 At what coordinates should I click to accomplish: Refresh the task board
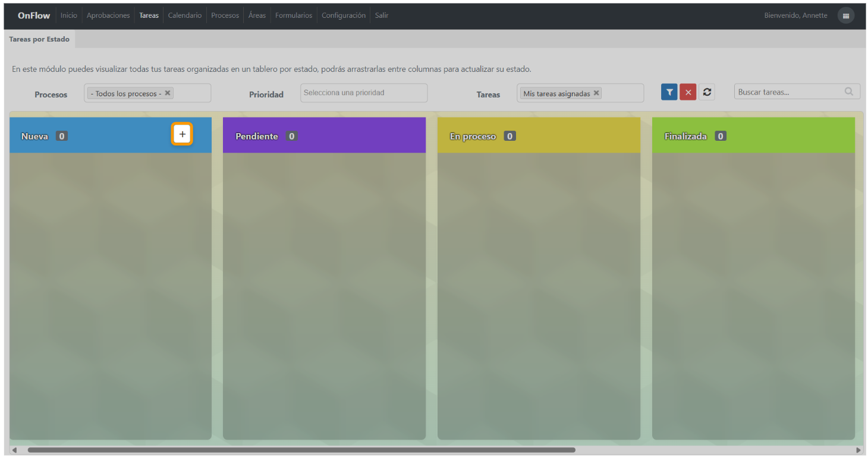pos(707,92)
